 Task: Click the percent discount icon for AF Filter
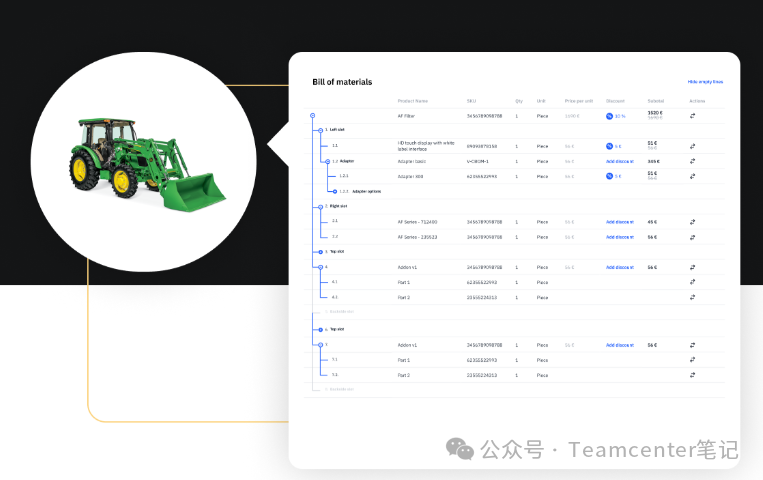click(609, 116)
